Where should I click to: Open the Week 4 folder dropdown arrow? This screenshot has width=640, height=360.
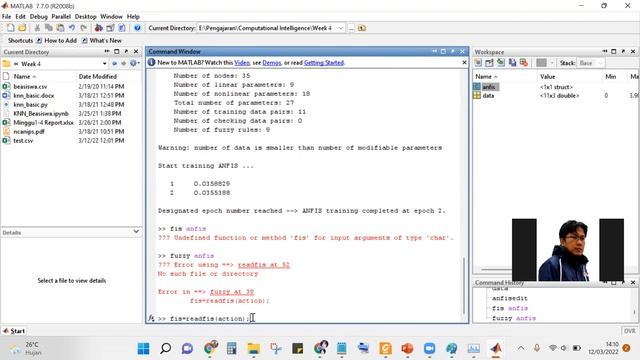tap(104, 64)
